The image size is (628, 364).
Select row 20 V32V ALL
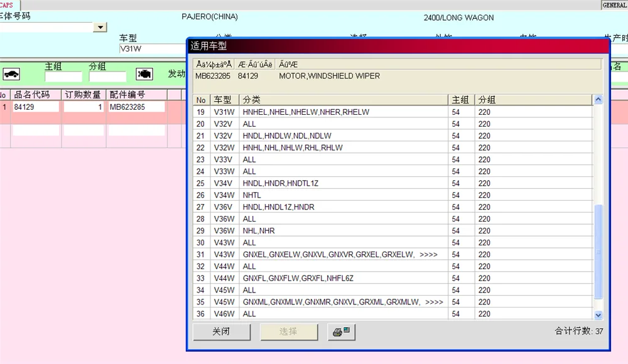pyautogui.click(x=392, y=124)
